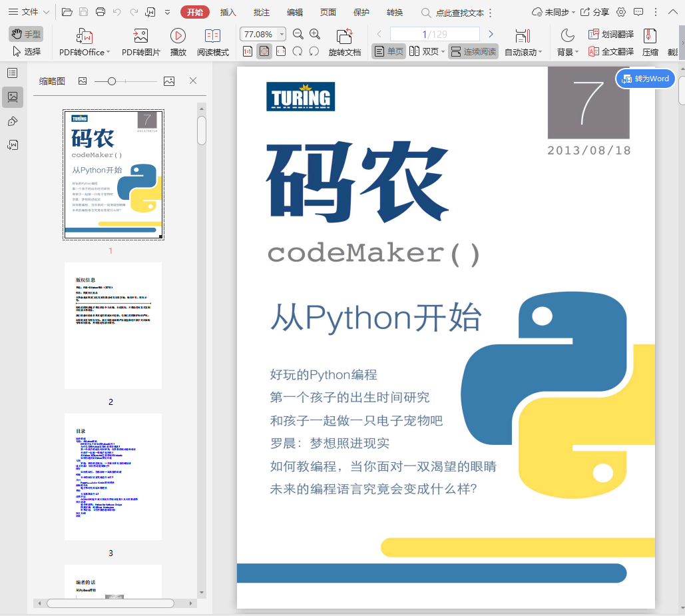Image resolution: width=685 pixels, height=616 pixels.
Task: Switch to the 保护 tab
Action: click(361, 12)
